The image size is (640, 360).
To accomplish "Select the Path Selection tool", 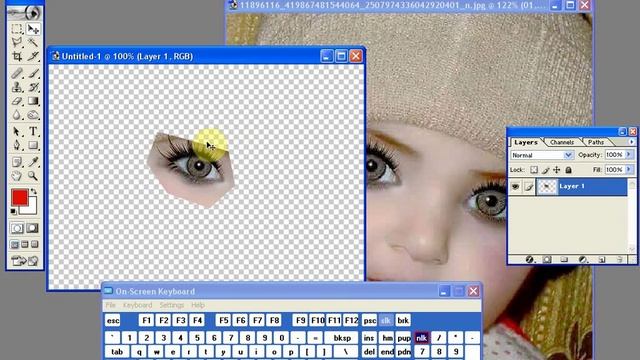I will 17,131.
